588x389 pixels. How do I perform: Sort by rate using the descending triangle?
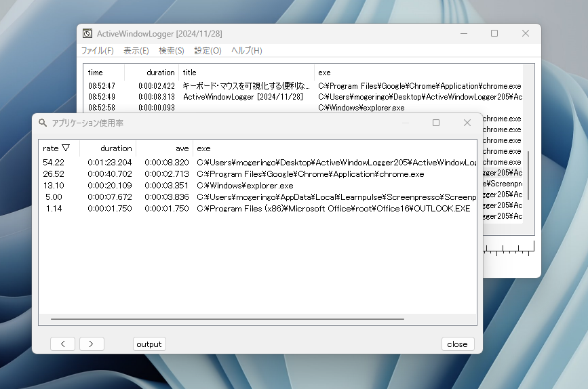(x=66, y=148)
